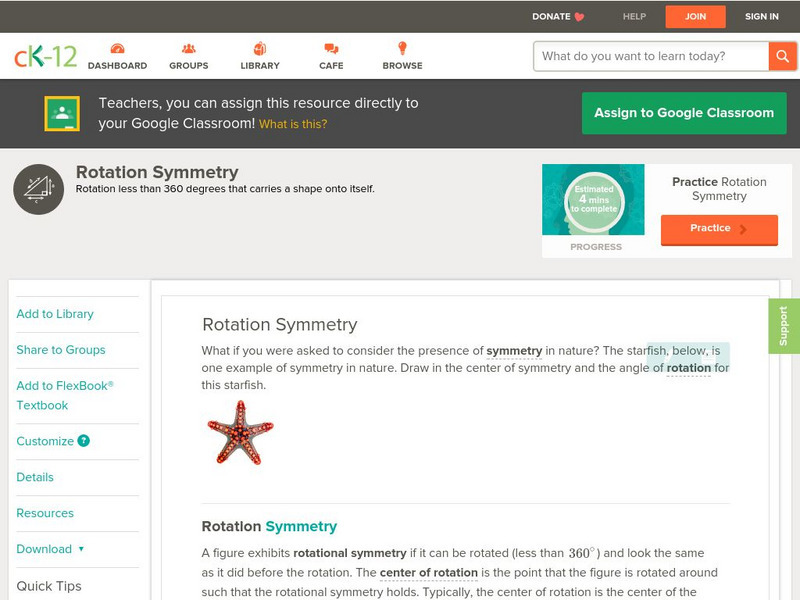Screen dimensions: 800x600
Task: Open the Groups icon in navigation
Action: coord(188,49)
